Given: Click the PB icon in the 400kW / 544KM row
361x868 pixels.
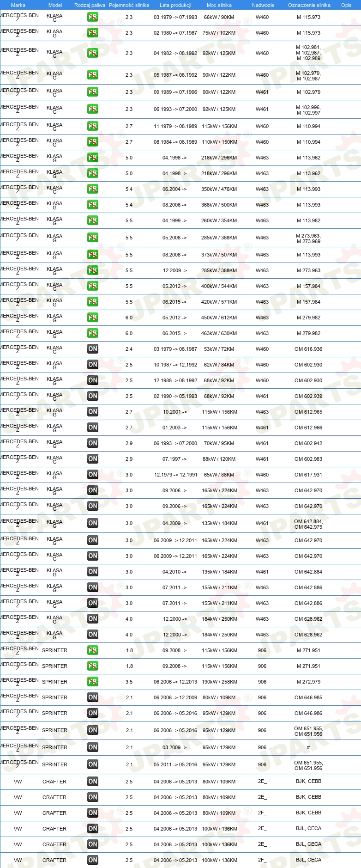Looking at the screenshot, I should pyautogui.click(x=93, y=286).
